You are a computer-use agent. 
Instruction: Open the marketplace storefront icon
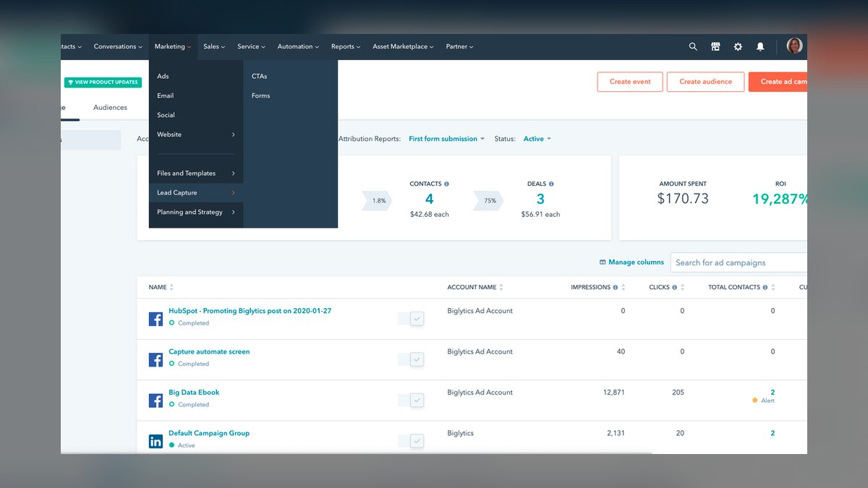(715, 46)
